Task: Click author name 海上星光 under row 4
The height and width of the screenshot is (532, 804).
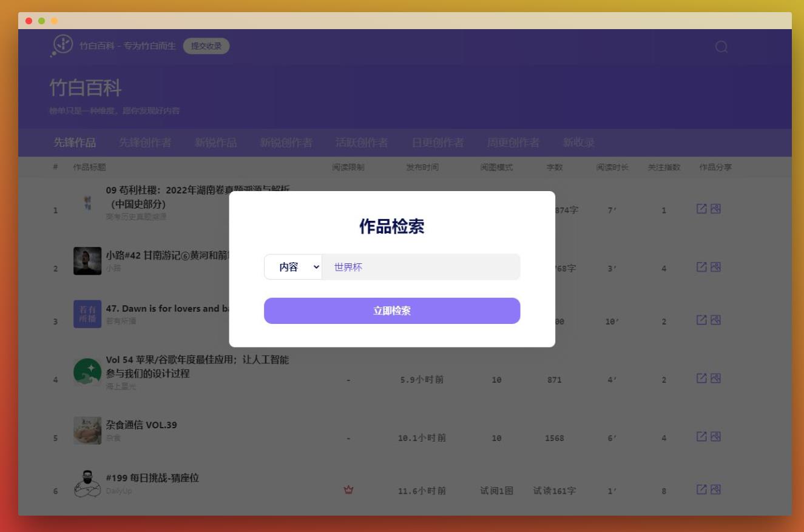Action: pos(121,386)
